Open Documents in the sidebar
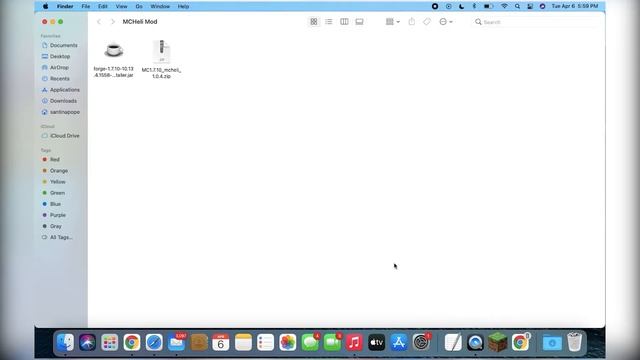 click(x=60, y=45)
